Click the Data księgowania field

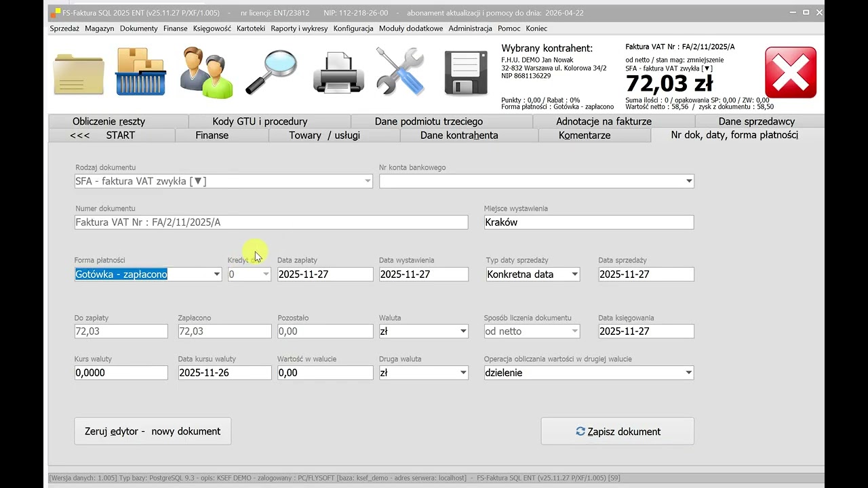[x=646, y=331]
